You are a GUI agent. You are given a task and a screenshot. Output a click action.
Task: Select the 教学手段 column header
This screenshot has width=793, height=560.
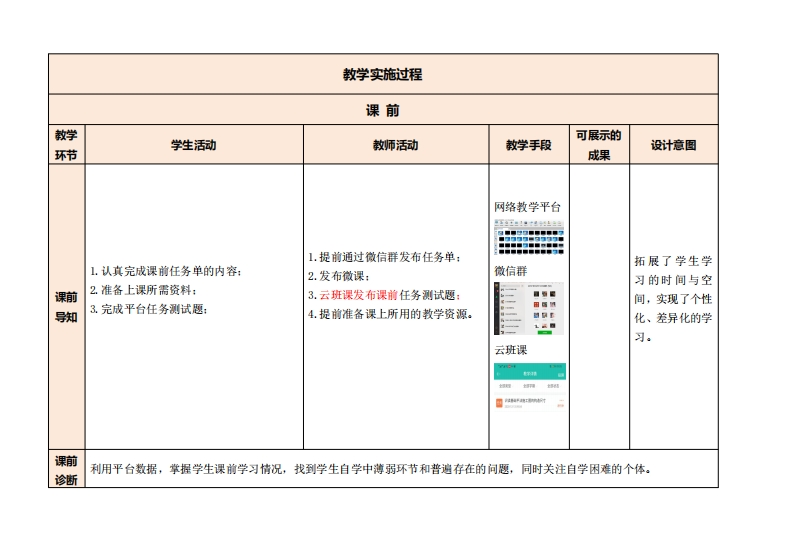(528, 145)
